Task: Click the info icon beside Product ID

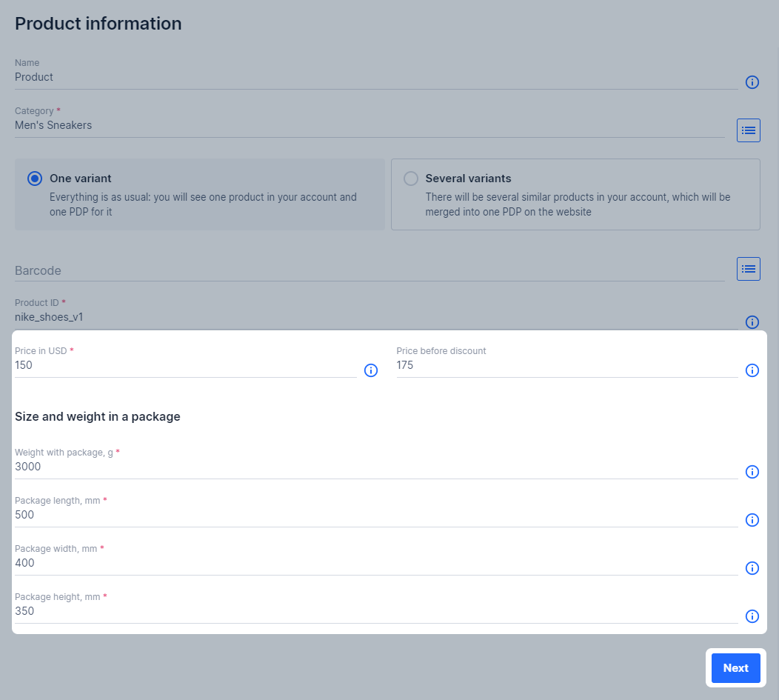Action: (x=752, y=321)
